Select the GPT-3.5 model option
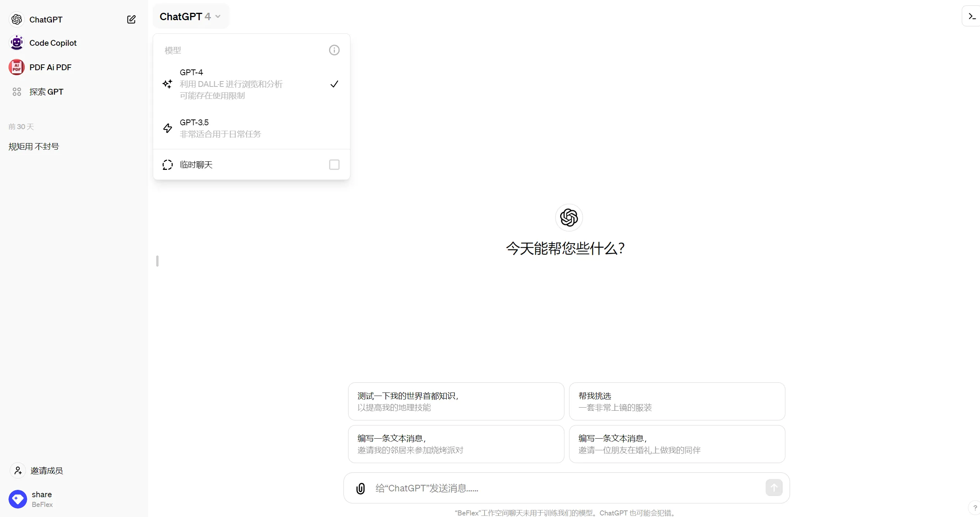 252,128
